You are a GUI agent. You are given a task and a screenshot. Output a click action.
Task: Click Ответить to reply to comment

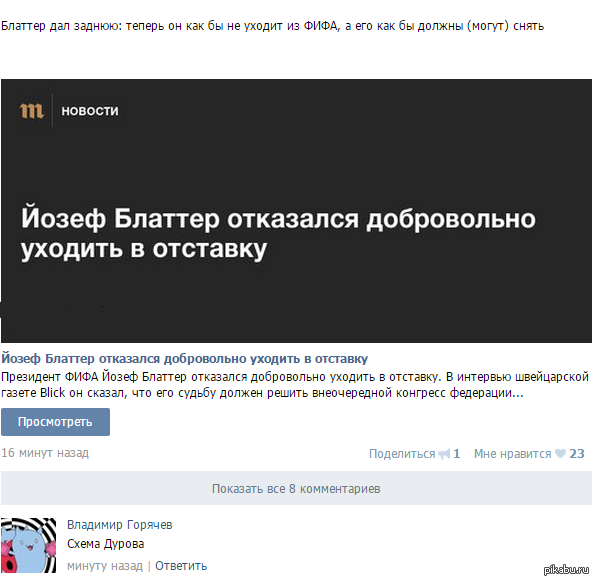tap(181, 566)
